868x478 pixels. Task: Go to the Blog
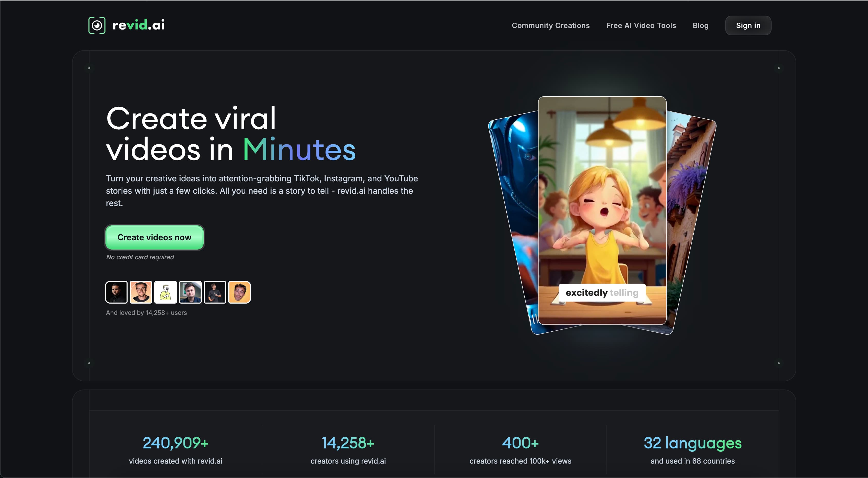(x=700, y=26)
